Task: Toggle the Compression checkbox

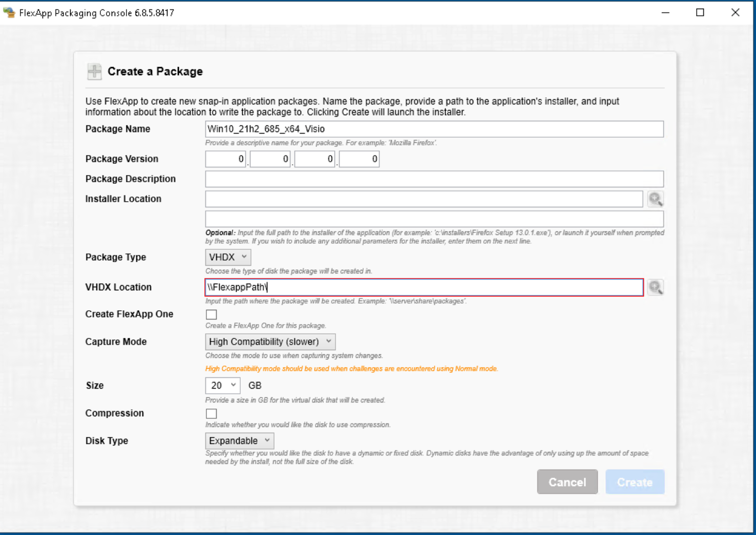Action: 212,414
